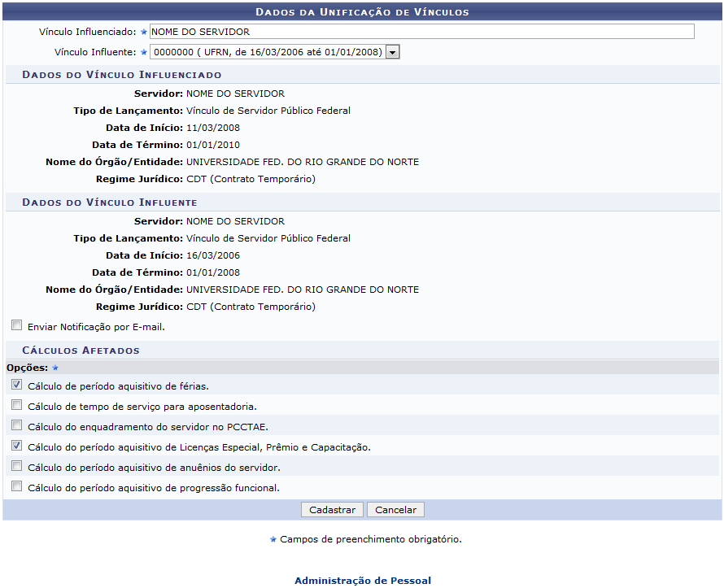Click the Dados da Unificação de Vínculos title

point(362,12)
